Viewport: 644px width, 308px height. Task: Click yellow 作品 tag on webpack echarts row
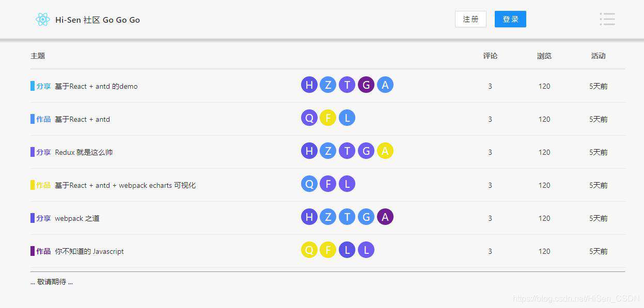pos(43,185)
